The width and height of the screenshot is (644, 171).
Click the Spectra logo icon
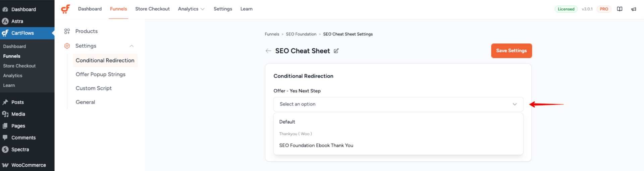point(5,149)
